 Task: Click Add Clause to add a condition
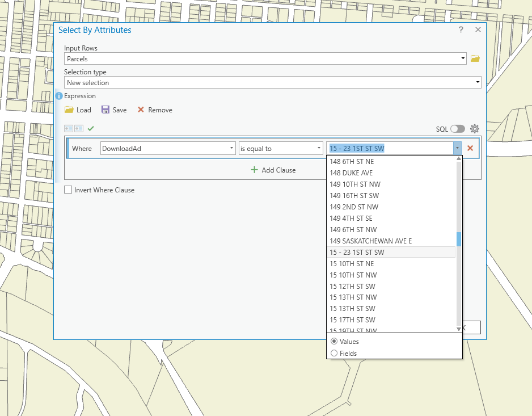tap(274, 170)
